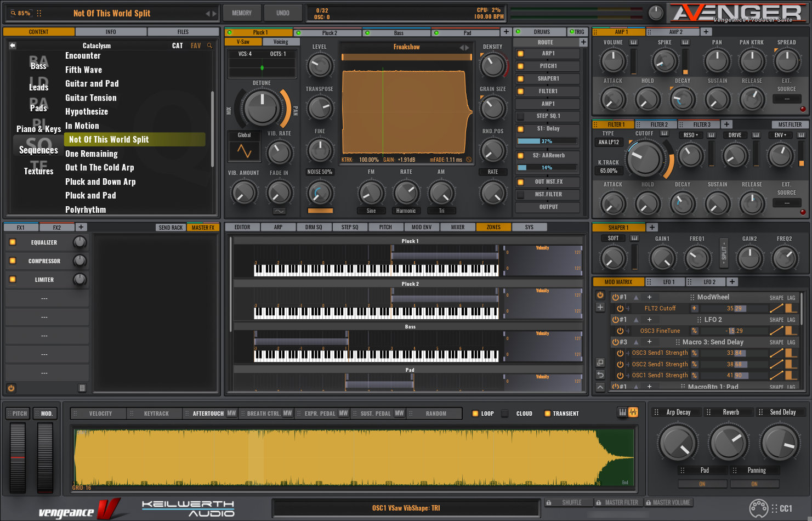812x521 pixels.
Task: Add a route module using the ROUTE plus icon
Action: [x=583, y=42]
